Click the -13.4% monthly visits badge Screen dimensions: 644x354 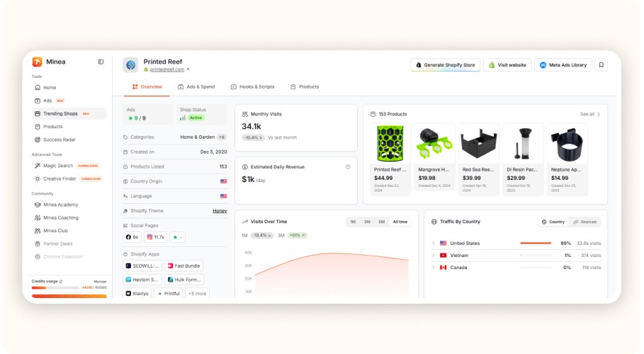[x=253, y=137]
